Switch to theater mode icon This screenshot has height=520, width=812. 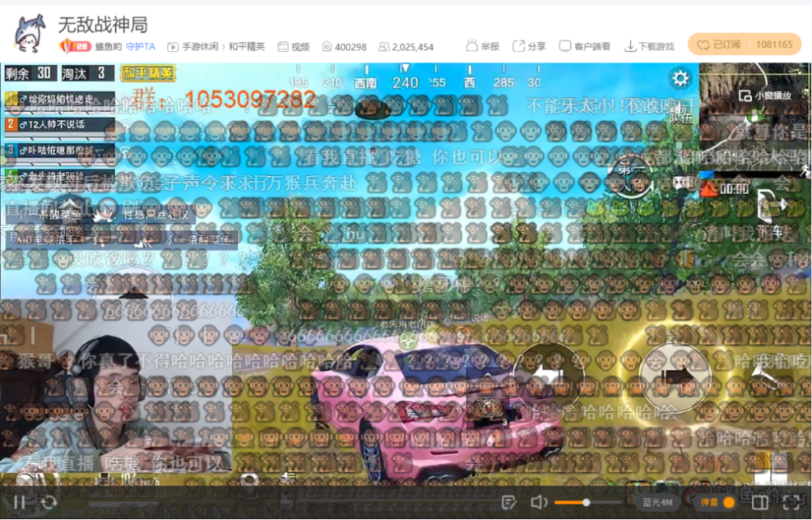click(x=760, y=502)
